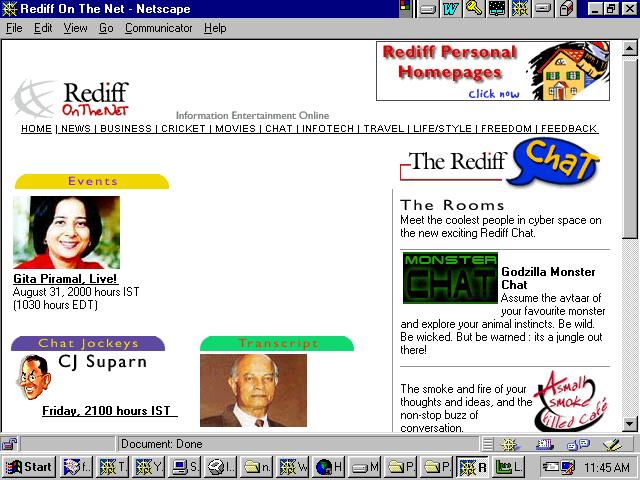Image resolution: width=640 pixels, height=480 pixels.
Task: Open Navigator from the status bar component bar
Action: click(509, 444)
